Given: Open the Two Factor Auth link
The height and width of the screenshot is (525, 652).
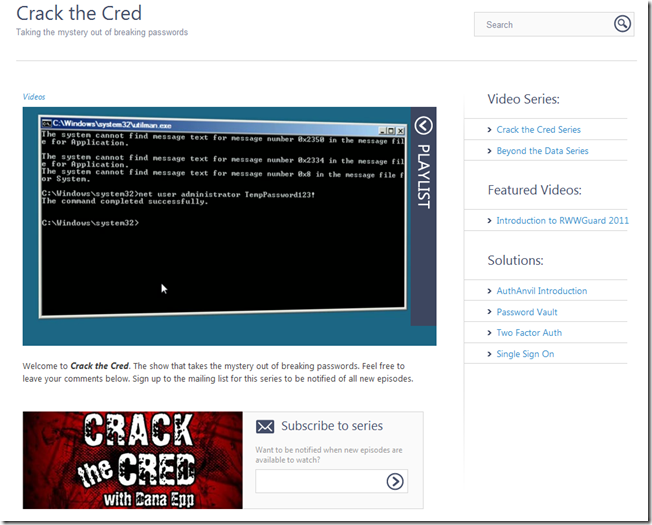Looking at the screenshot, I should pos(529,333).
